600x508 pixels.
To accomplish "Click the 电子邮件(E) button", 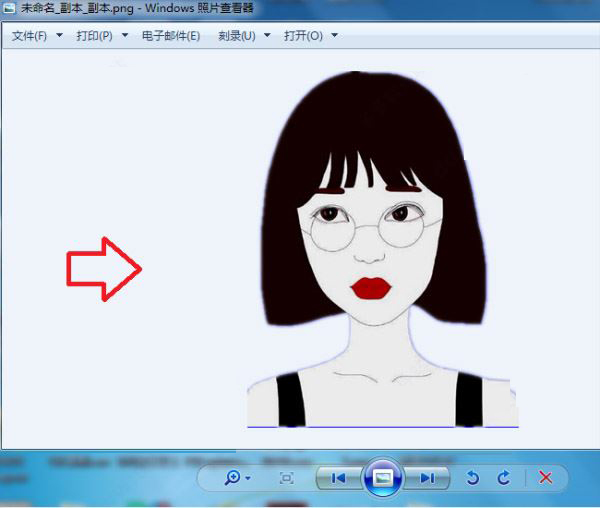I will coord(171,36).
